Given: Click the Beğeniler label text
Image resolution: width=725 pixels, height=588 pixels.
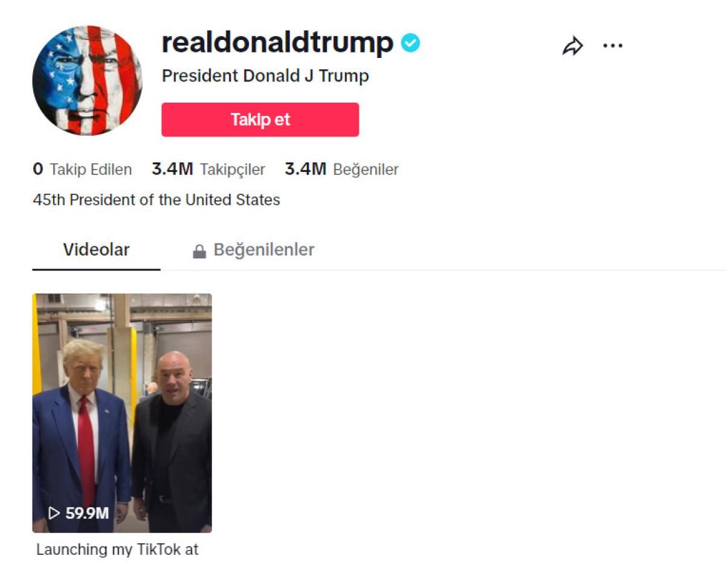Looking at the screenshot, I should (366, 170).
